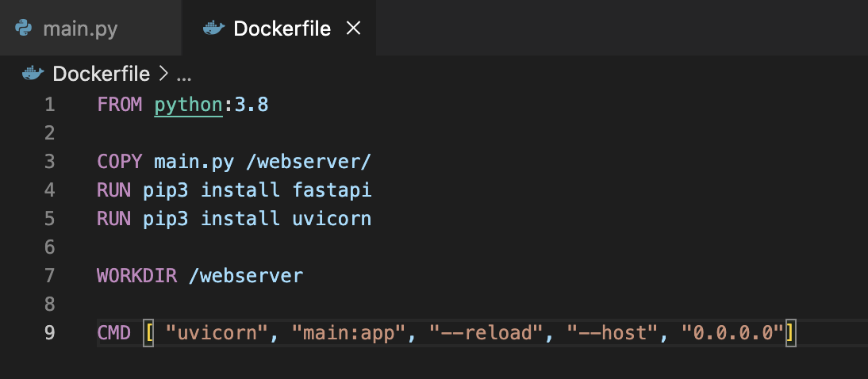Click the "0.0.0.0" host string
The width and height of the screenshot is (868, 379).
[x=732, y=333]
